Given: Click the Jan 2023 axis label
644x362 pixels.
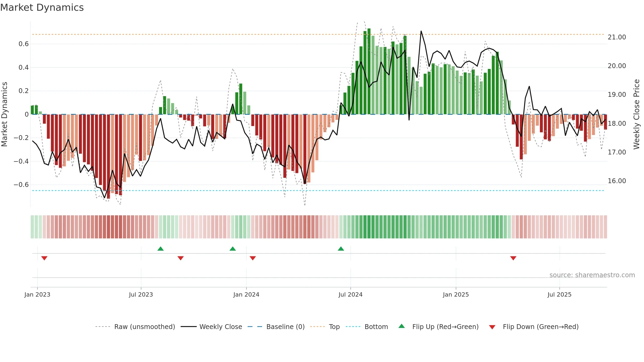Looking at the screenshot, I should (37, 294).
